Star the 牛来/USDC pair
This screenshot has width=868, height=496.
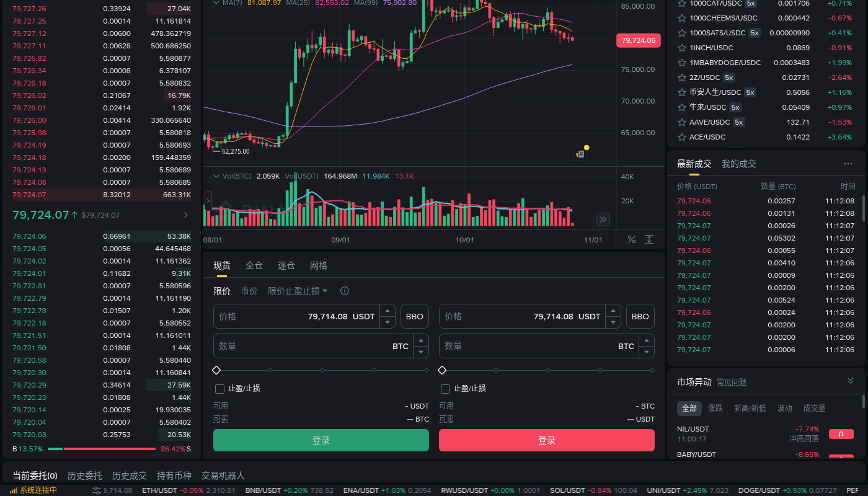tap(681, 107)
